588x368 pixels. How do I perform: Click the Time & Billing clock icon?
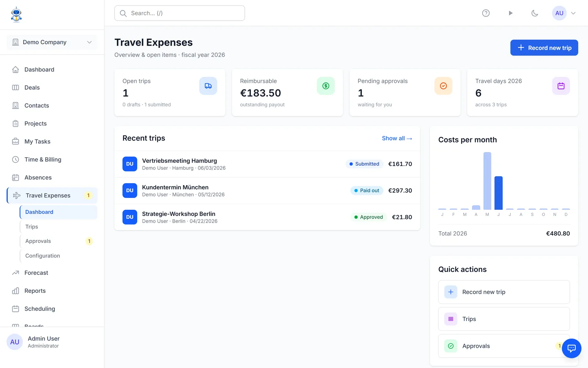click(x=15, y=160)
